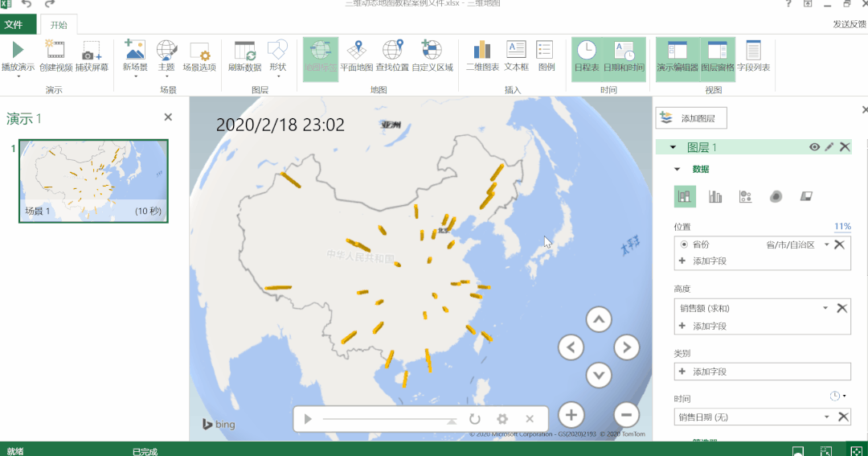Open timeline settings gear
Screen dimensions: 868x456
point(502,419)
